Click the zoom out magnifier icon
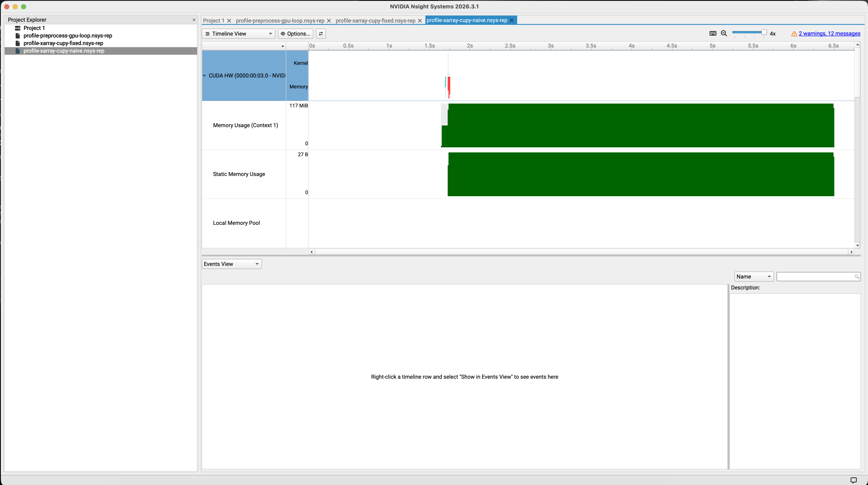This screenshot has width=868, height=485. click(724, 33)
